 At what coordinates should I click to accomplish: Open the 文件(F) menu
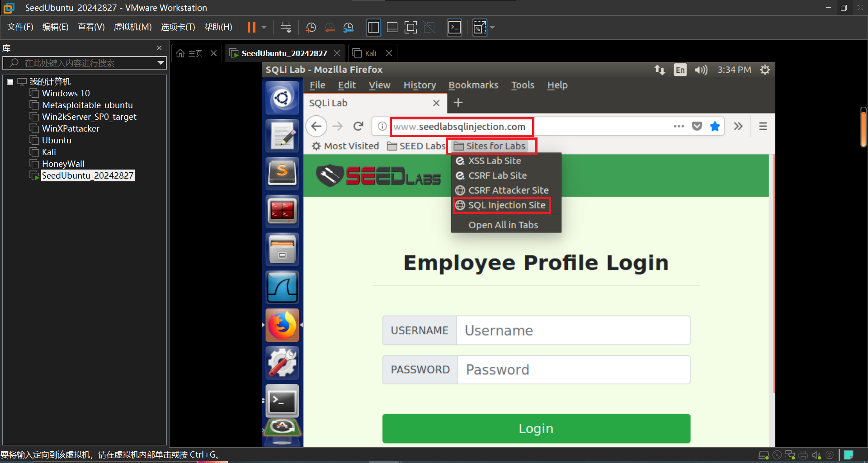[x=20, y=27]
